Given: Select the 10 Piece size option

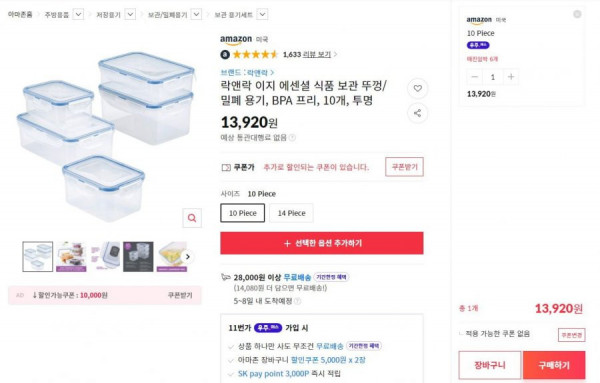Looking at the screenshot, I should tap(243, 213).
